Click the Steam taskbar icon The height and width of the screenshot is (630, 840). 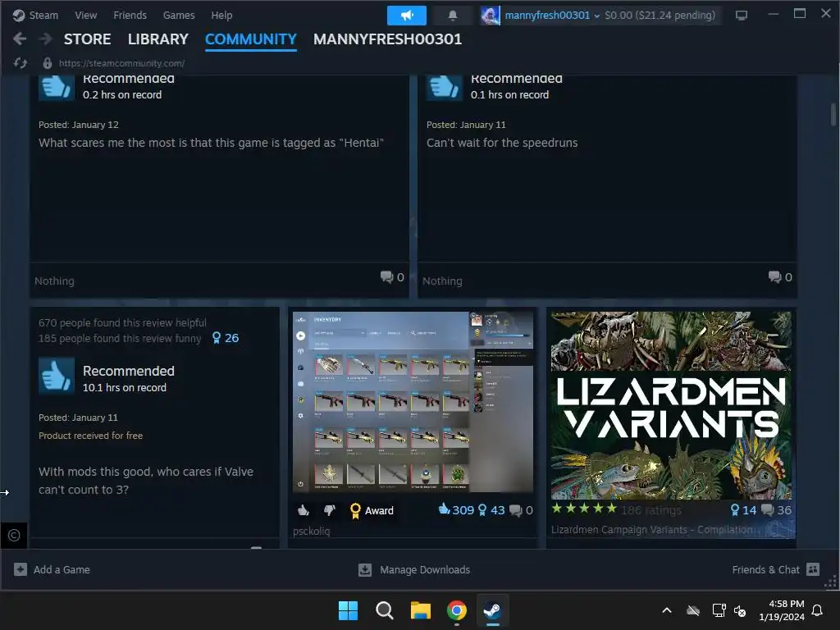[x=492, y=610]
